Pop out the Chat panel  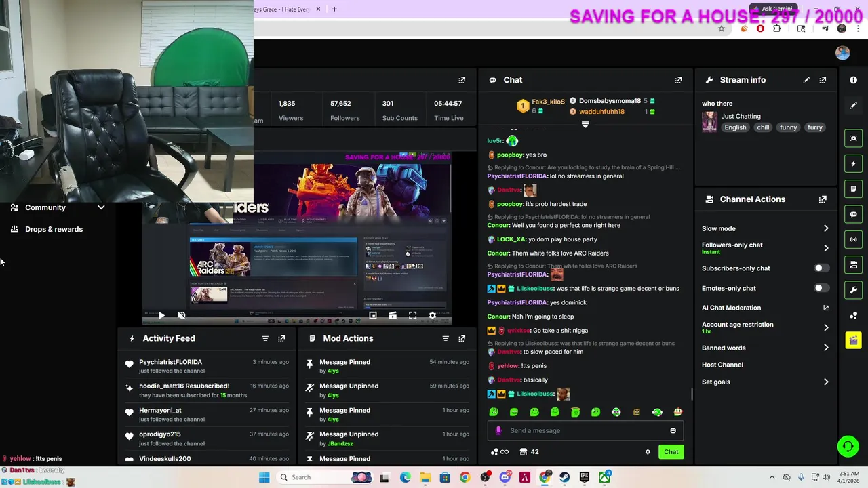pyautogui.click(x=678, y=80)
